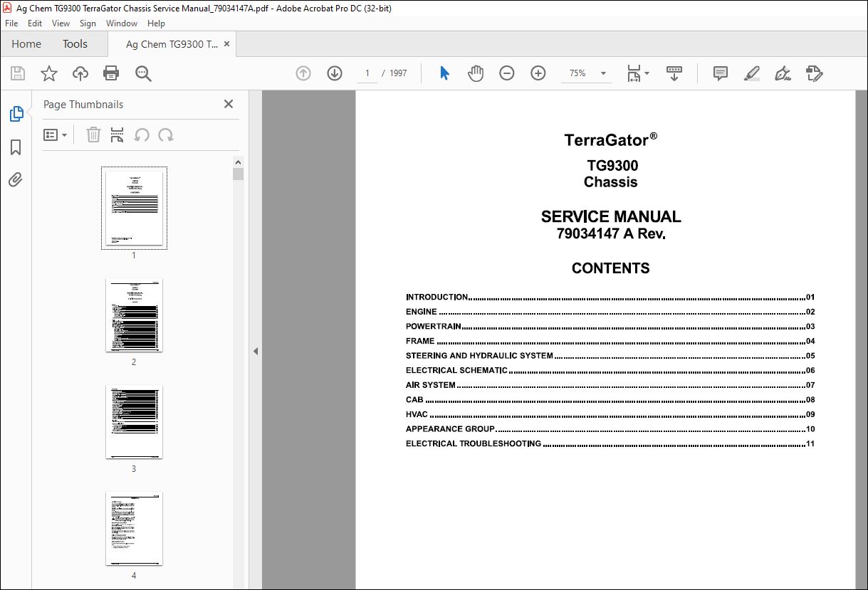Click ENGINE contents entry
The image size is (868, 590).
[x=610, y=312]
